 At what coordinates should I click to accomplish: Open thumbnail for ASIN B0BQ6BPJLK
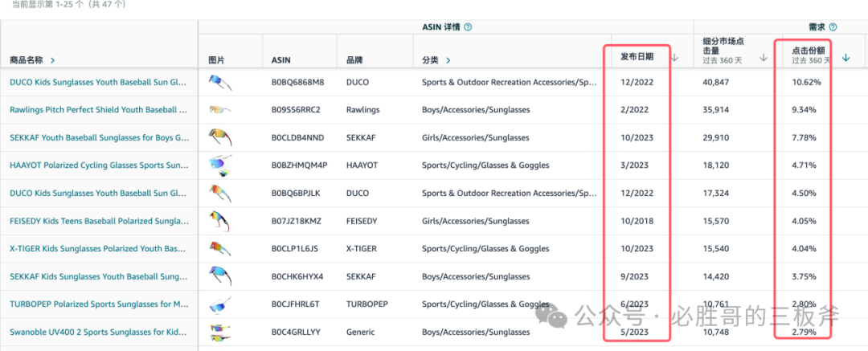click(219, 193)
